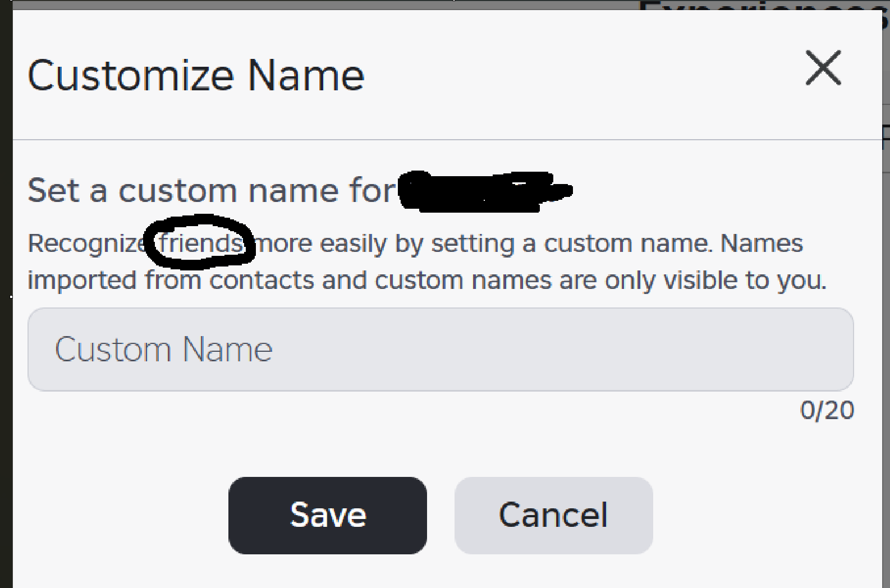Image resolution: width=890 pixels, height=588 pixels.
Task: Click the 0/20 character counter
Action: coord(827,410)
